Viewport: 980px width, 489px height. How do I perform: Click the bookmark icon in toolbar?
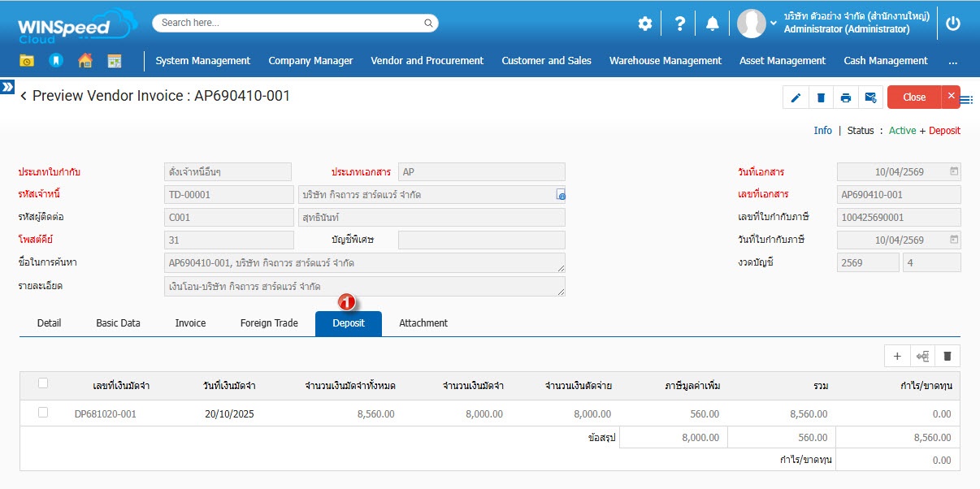click(55, 60)
